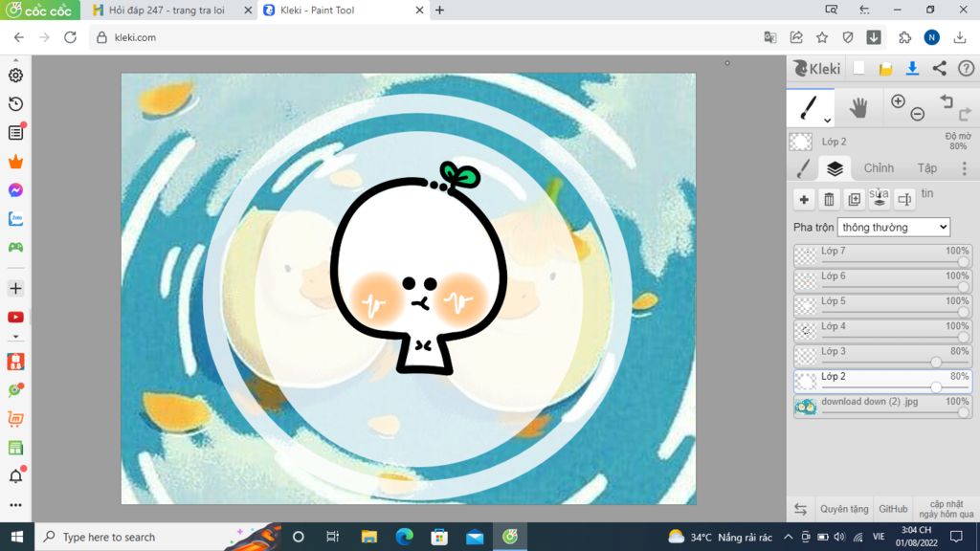Translate the page from the address bar
The width and height of the screenshot is (980, 551).
770,37
